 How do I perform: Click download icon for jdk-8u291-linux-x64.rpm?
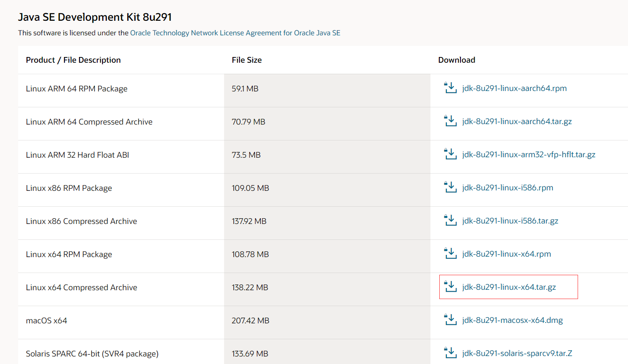(x=450, y=254)
